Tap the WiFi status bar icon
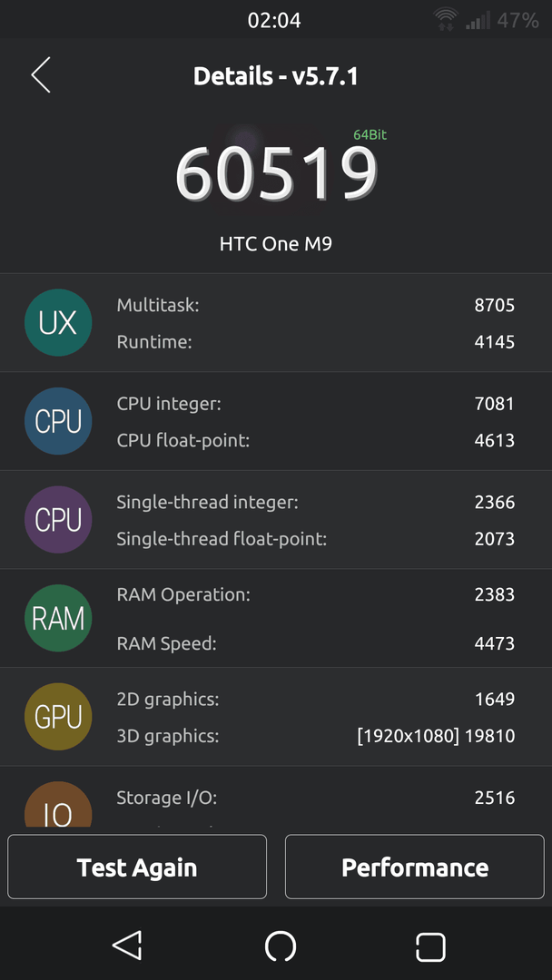 pyautogui.click(x=445, y=20)
